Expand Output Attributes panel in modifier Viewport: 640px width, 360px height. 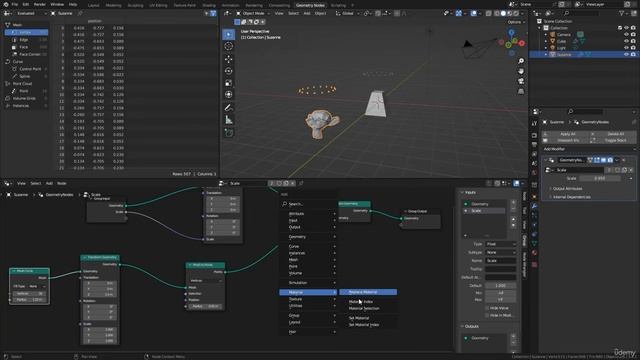point(567,189)
